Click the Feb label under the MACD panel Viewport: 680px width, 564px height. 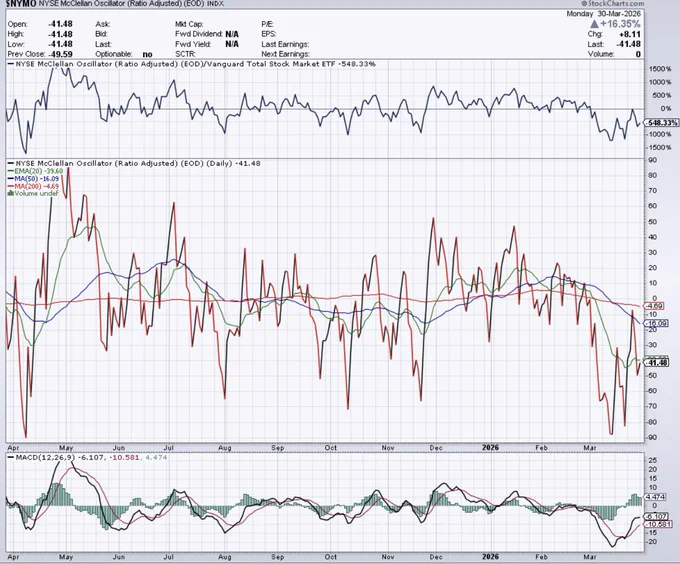[541, 557]
